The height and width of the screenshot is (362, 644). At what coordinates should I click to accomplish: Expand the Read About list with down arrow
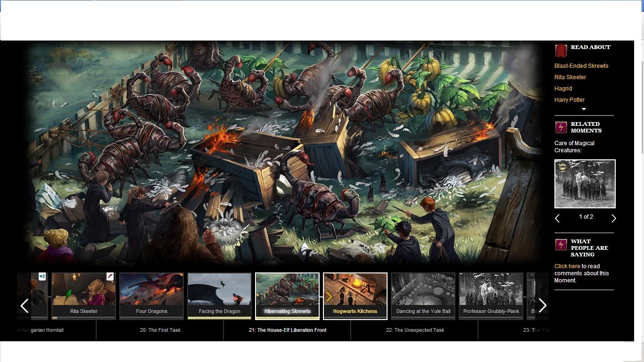[584, 109]
